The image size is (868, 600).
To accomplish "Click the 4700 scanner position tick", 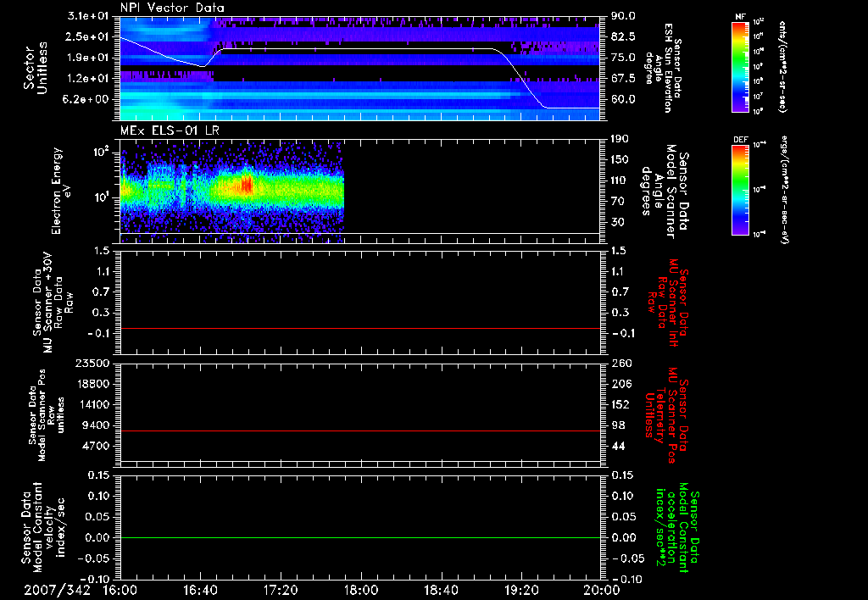I will [x=97, y=446].
